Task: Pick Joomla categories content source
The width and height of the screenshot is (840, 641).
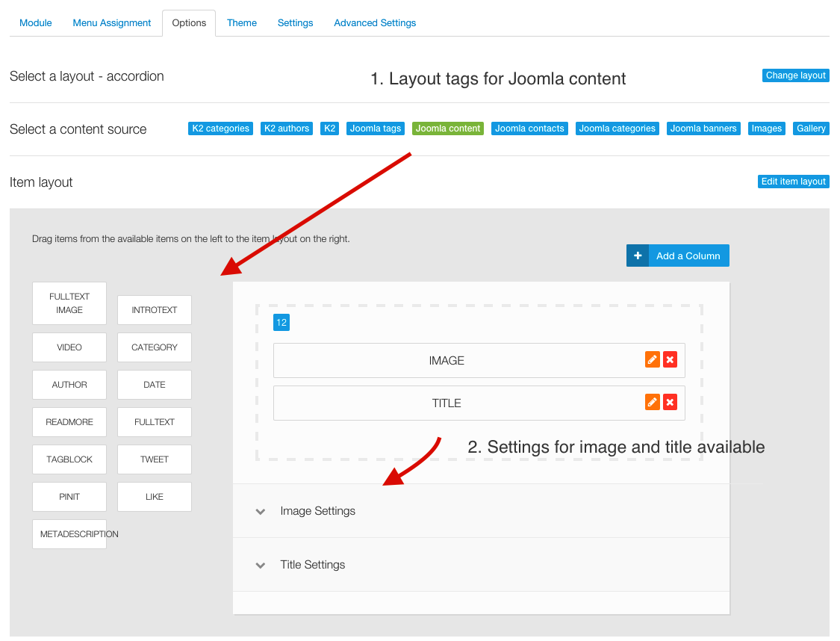Action: tap(617, 128)
